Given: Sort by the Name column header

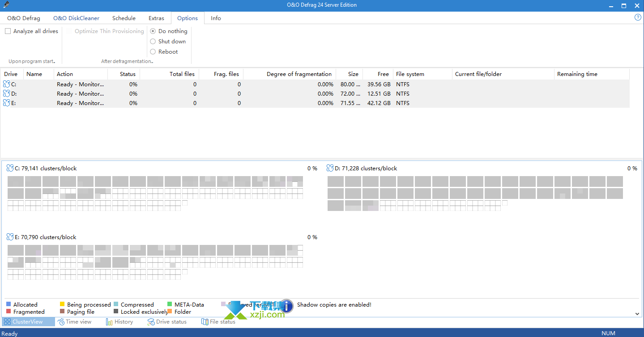Looking at the screenshot, I should (x=38, y=74).
